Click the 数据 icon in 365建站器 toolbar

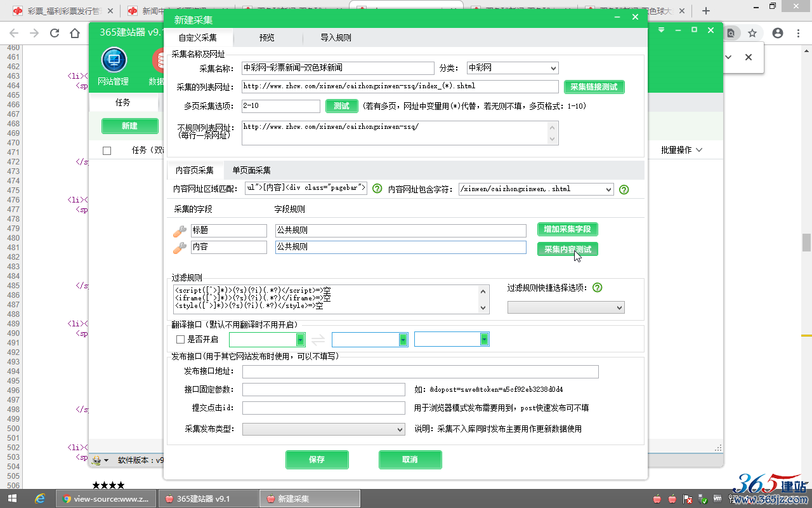point(158,60)
